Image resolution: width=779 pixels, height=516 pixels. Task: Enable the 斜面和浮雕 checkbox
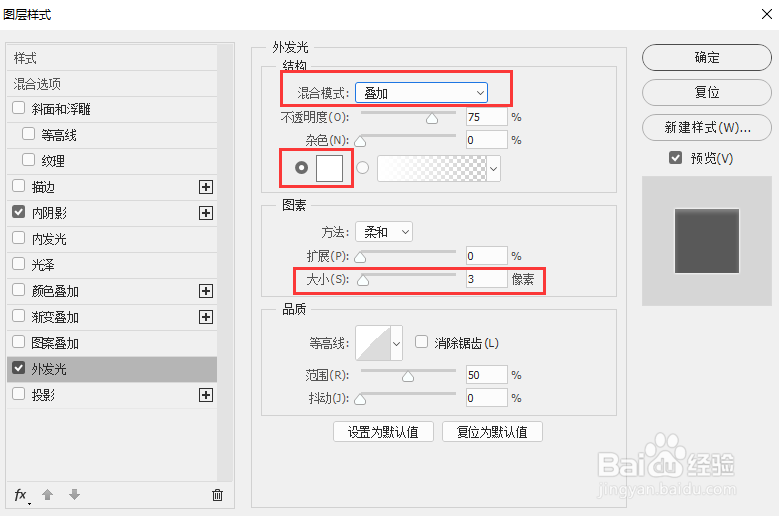pos(19,108)
